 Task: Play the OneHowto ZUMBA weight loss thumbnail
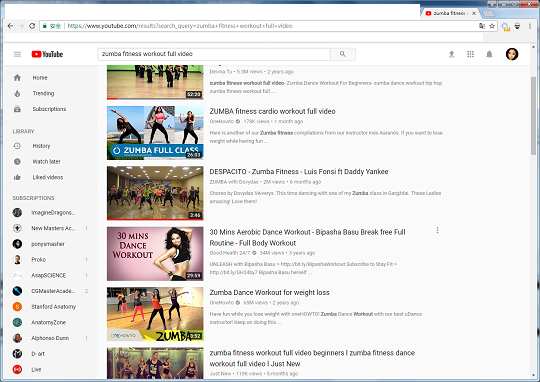pos(155,314)
